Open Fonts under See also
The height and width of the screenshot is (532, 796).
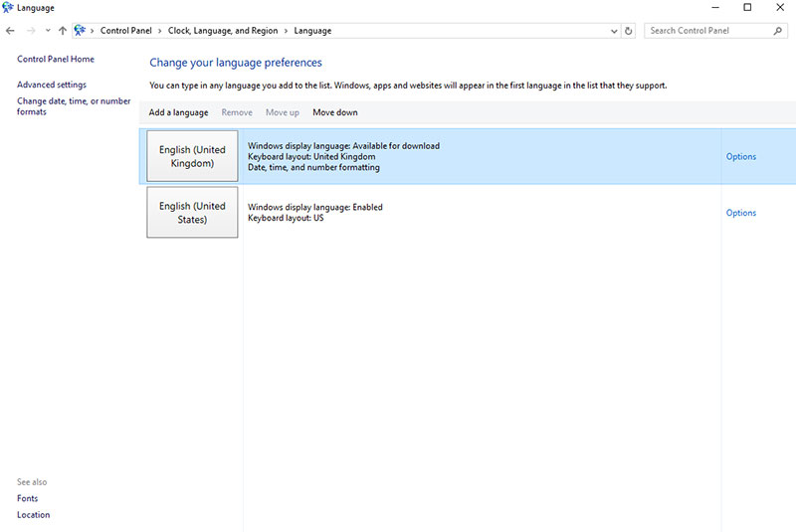pyautogui.click(x=27, y=498)
